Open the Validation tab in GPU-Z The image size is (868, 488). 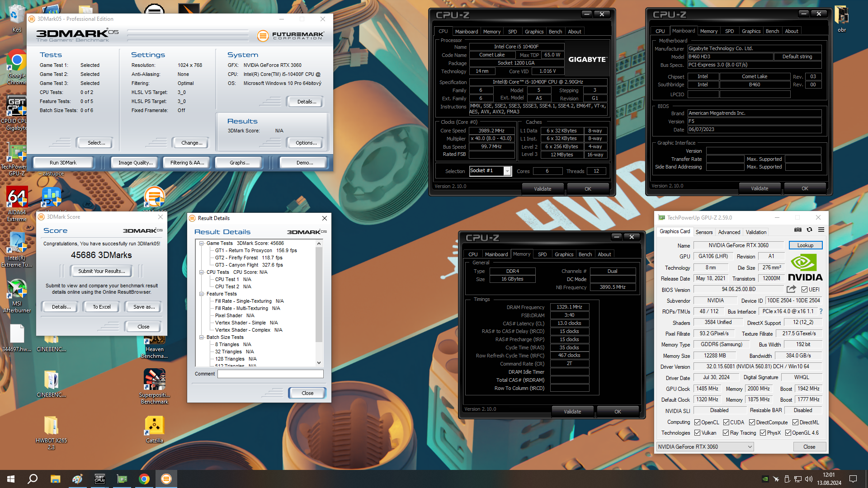pyautogui.click(x=756, y=232)
